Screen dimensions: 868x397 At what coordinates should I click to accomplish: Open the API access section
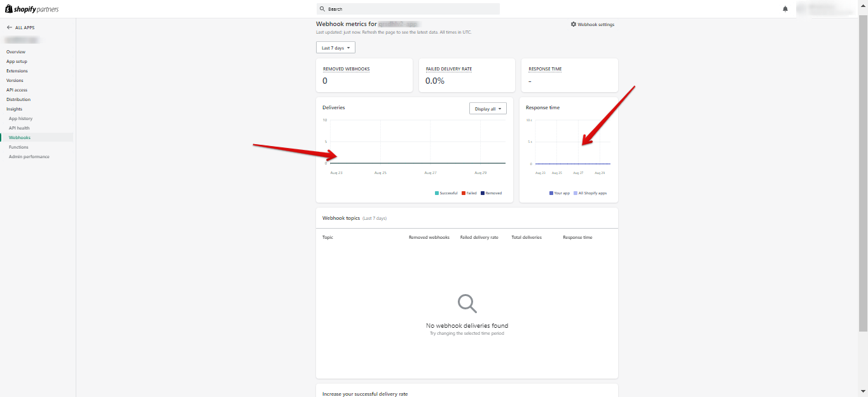pyautogui.click(x=17, y=90)
